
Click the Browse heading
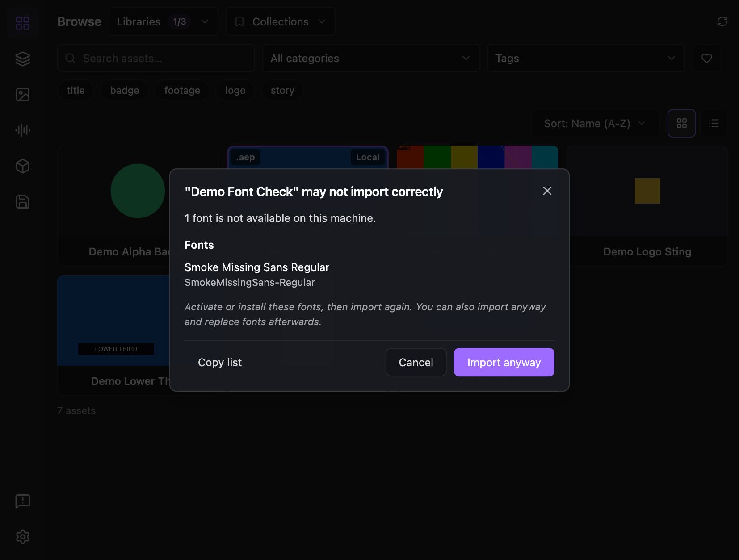tap(80, 21)
